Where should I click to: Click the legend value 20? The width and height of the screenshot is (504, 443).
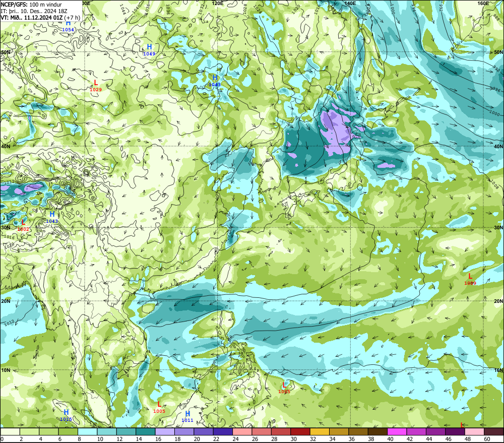tap(197, 439)
